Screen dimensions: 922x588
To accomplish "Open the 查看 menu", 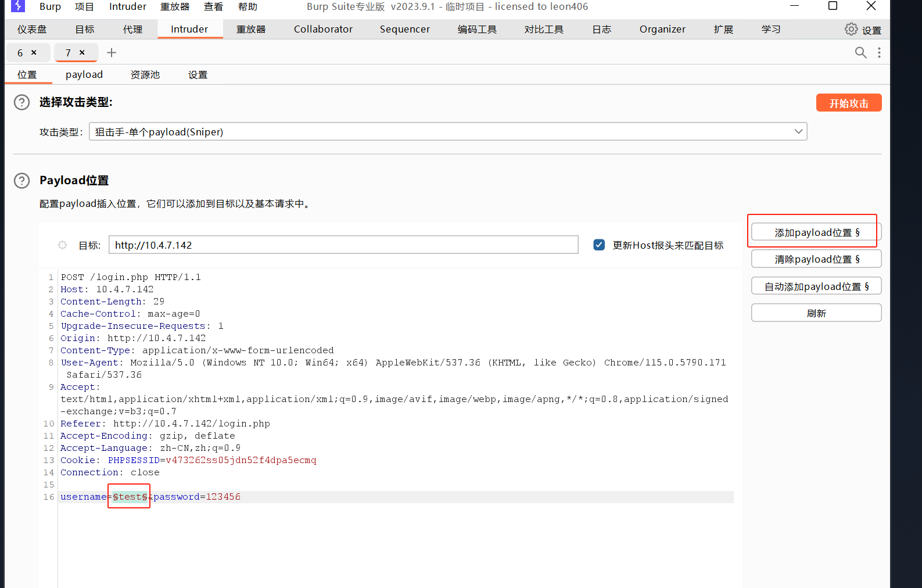I will pyautogui.click(x=213, y=6).
